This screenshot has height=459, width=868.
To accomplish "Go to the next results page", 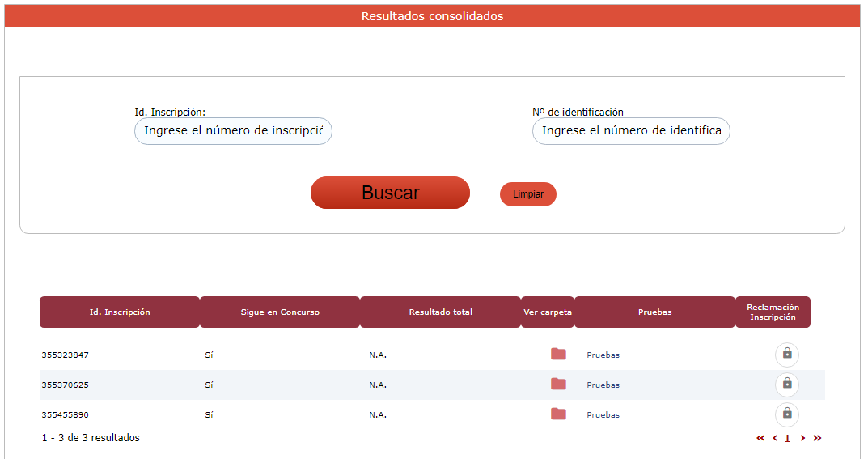I will pyautogui.click(x=802, y=438).
